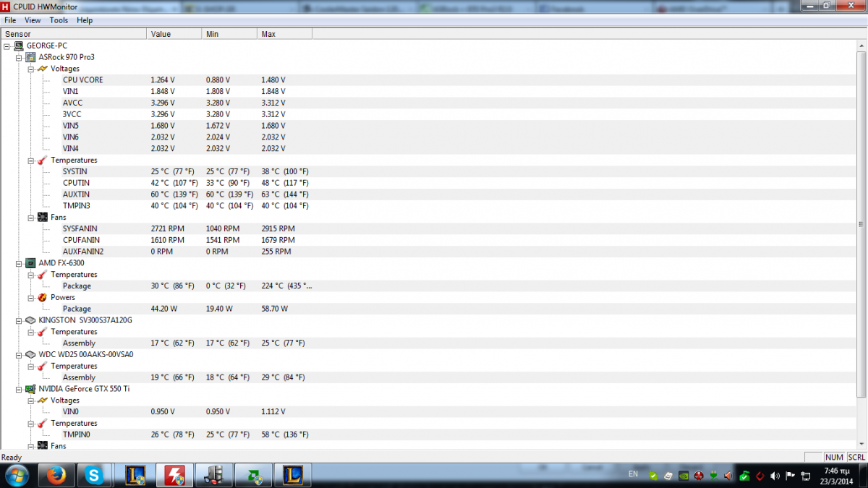
Task: Click the scrollbar up arrow
Action: 861,46
